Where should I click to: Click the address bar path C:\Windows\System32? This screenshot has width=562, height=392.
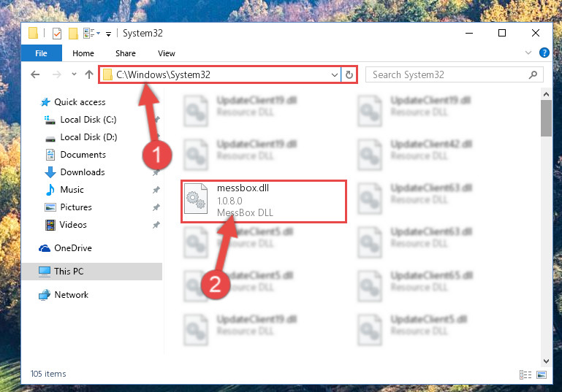pyautogui.click(x=163, y=74)
